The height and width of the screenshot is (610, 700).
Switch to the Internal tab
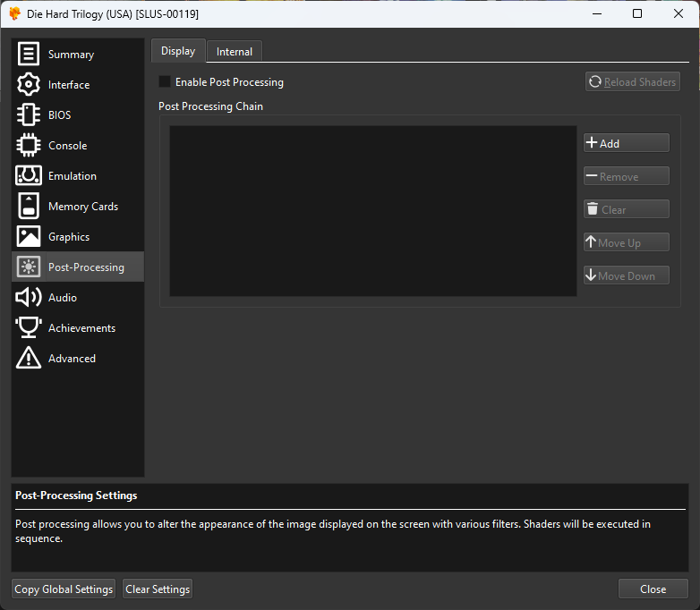point(235,51)
